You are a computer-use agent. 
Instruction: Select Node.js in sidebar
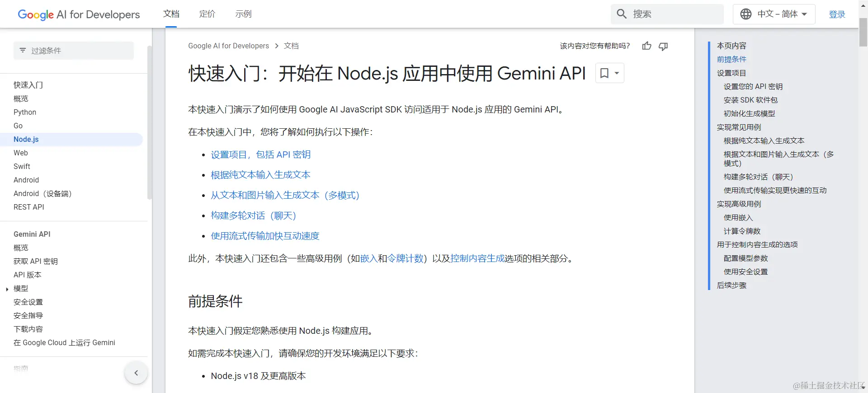pyautogui.click(x=26, y=139)
